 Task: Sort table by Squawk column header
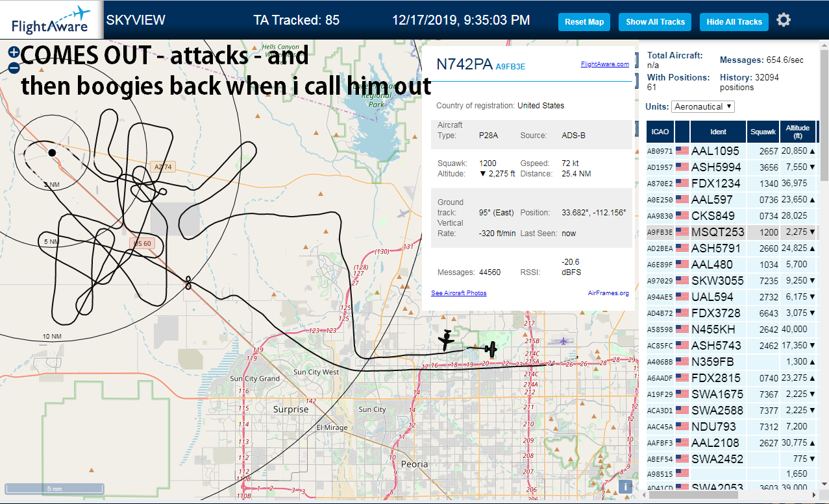coord(763,132)
